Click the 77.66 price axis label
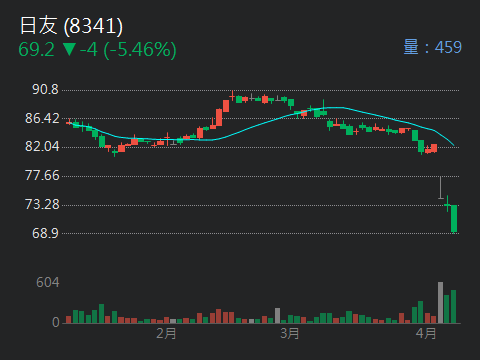480x360 pixels. (42, 176)
